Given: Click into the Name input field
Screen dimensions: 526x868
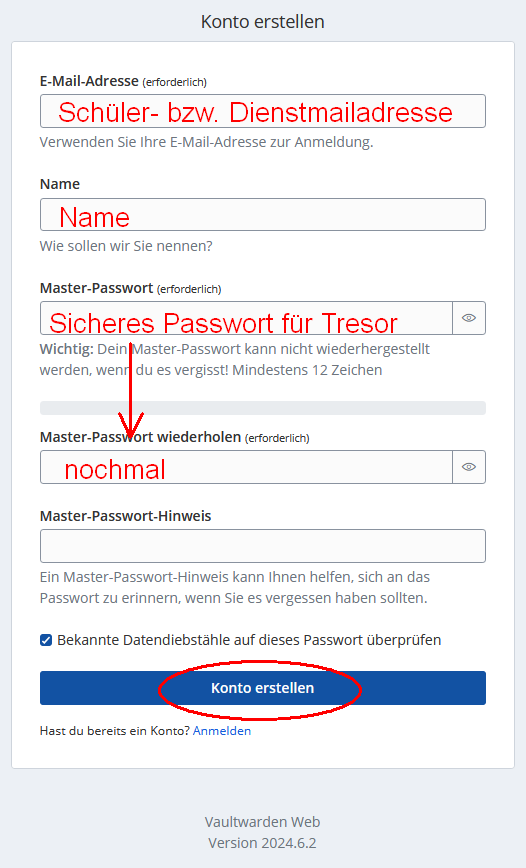Looking at the screenshot, I should point(262,215).
